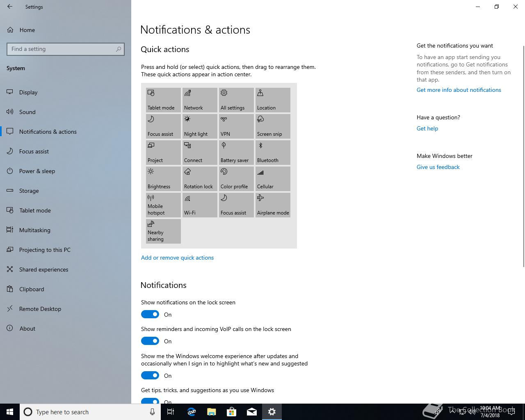
Task: Select the Location quick action tile
Action: click(273, 100)
